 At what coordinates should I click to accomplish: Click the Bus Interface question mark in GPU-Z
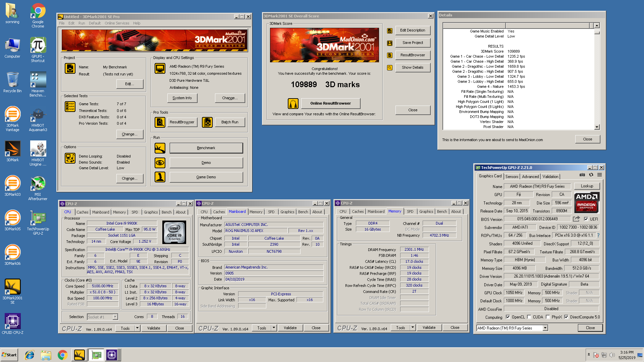pos(598,235)
